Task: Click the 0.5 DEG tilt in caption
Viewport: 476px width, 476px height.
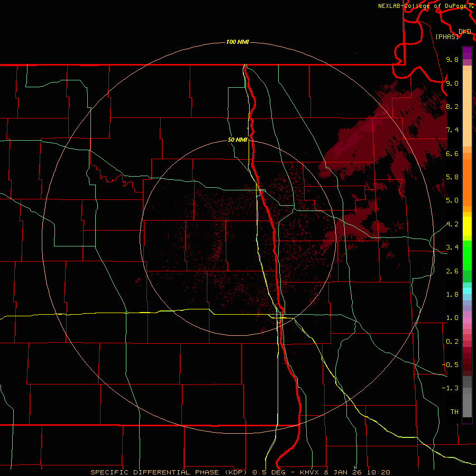Action: 269,472
